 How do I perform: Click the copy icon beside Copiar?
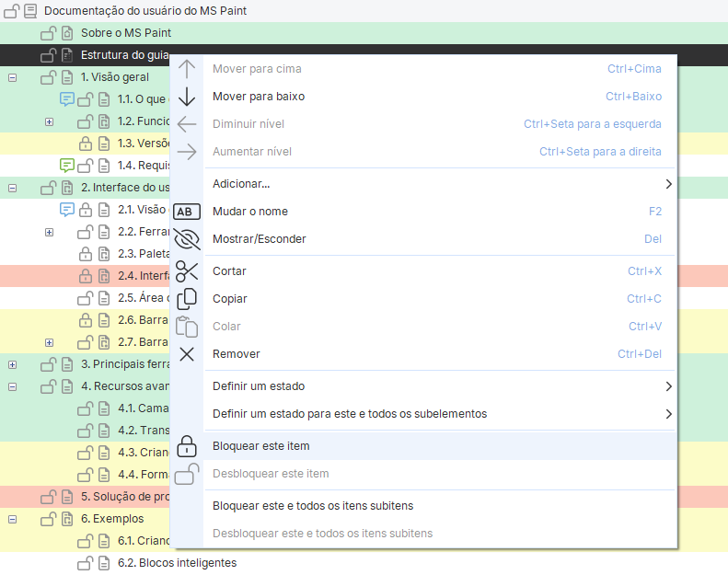[187, 299]
